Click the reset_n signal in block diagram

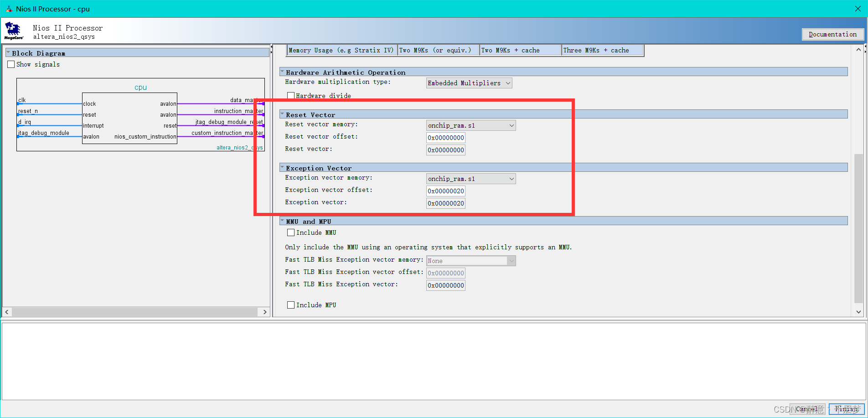[28, 111]
